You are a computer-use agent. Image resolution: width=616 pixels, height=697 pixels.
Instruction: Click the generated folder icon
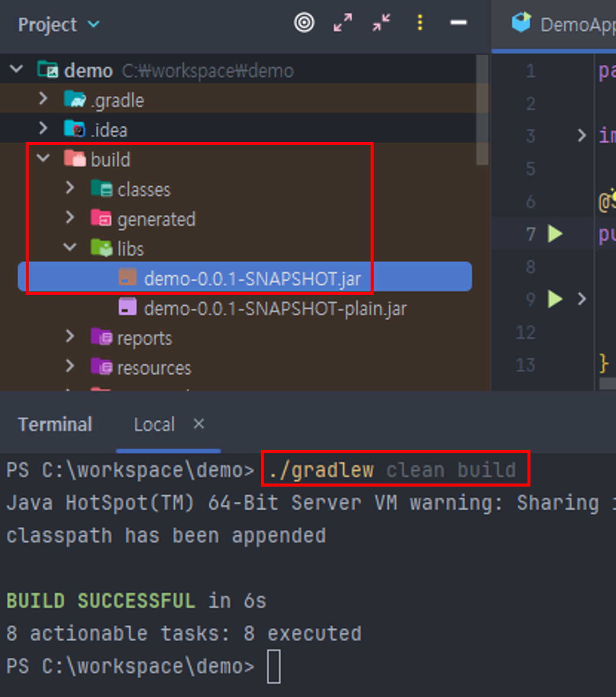[x=102, y=218]
